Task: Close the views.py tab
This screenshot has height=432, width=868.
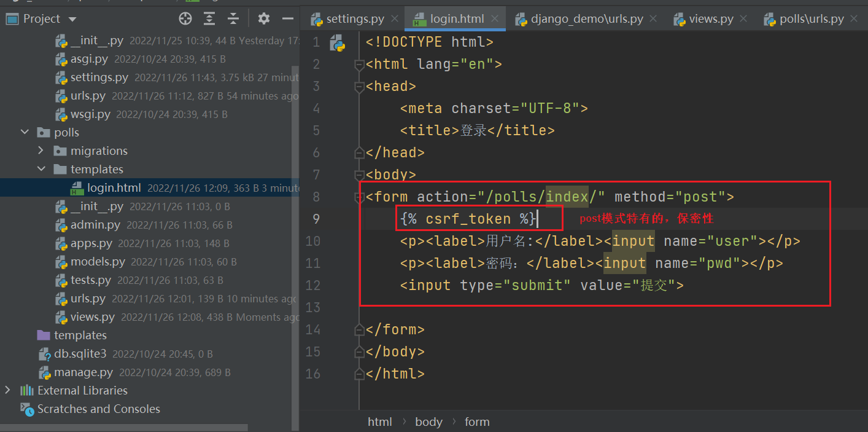Action: pyautogui.click(x=743, y=19)
